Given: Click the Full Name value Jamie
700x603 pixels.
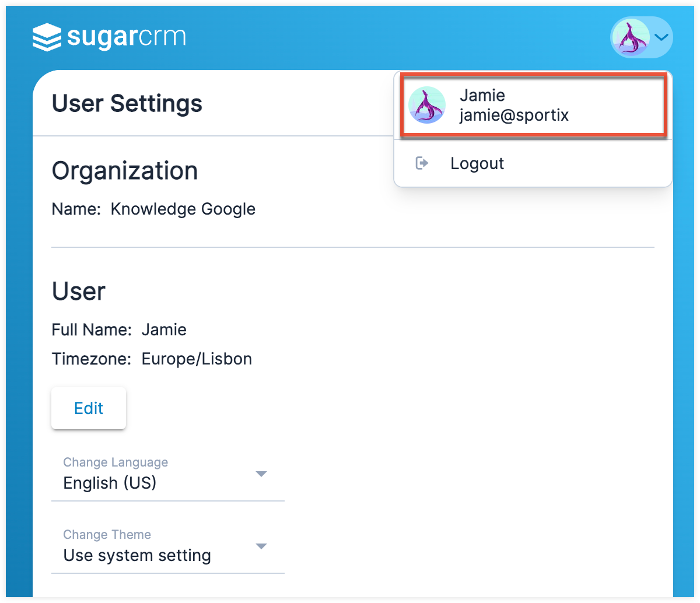Looking at the screenshot, I should pos(164,329).
